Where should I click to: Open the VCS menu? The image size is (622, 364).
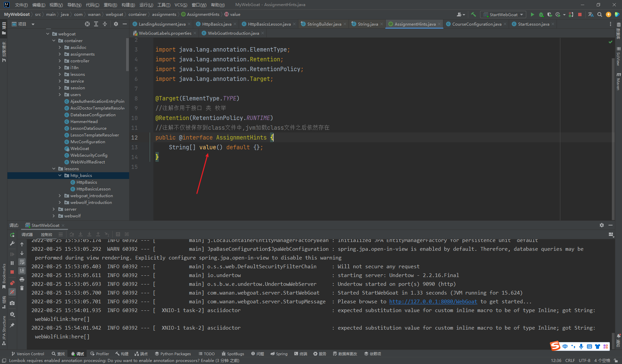tap(181, 5)
